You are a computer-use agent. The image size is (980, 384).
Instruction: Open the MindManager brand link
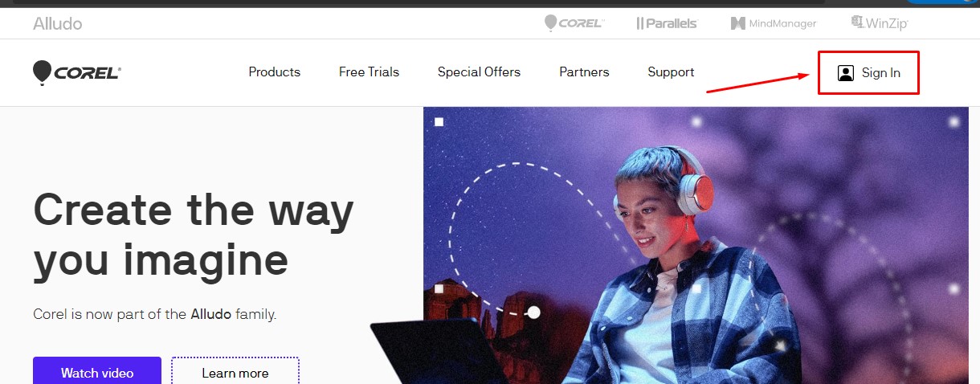774,23
